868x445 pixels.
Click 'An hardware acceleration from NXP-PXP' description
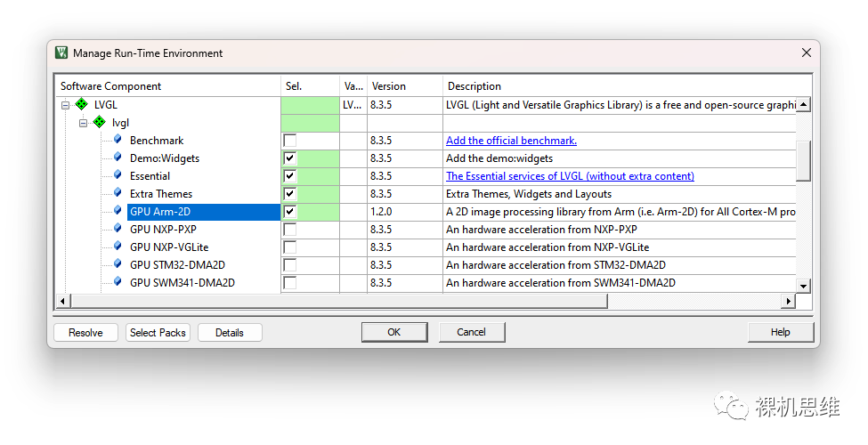tap(541, 229)
